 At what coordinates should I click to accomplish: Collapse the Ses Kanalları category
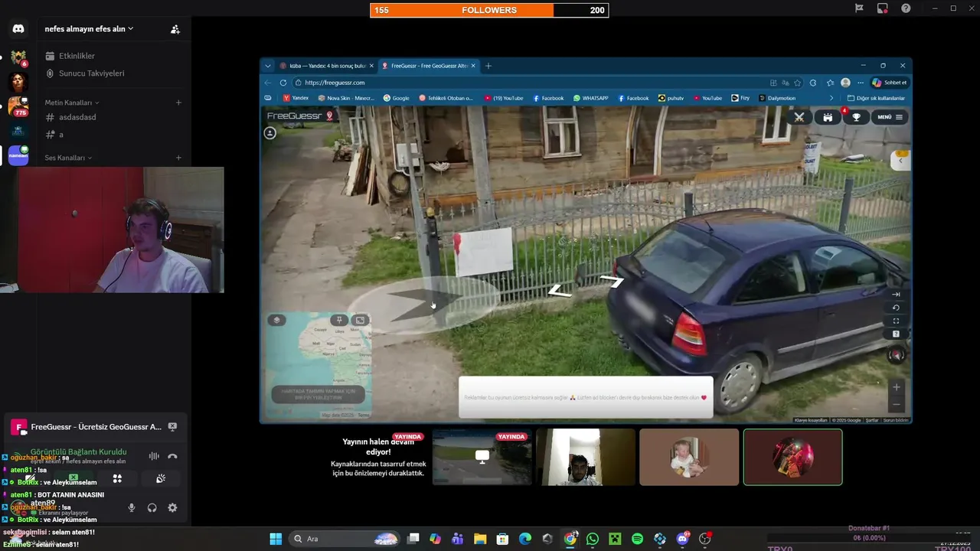[x=68, y=158]
